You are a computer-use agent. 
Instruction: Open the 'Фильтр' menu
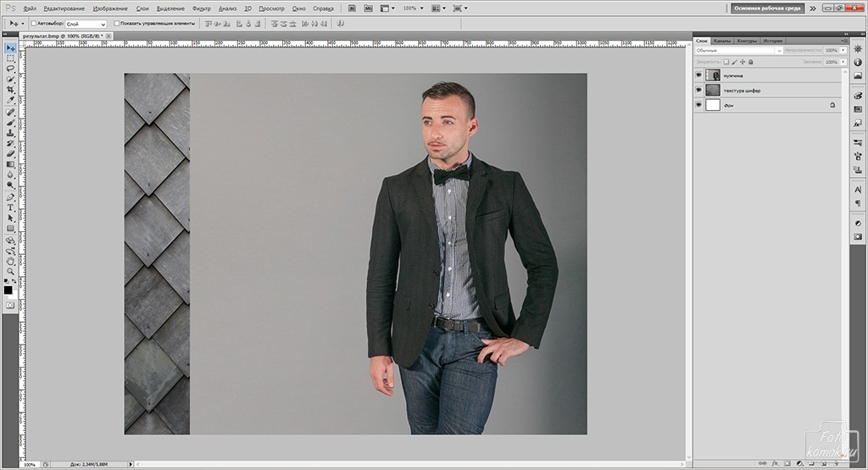[202, 8]
